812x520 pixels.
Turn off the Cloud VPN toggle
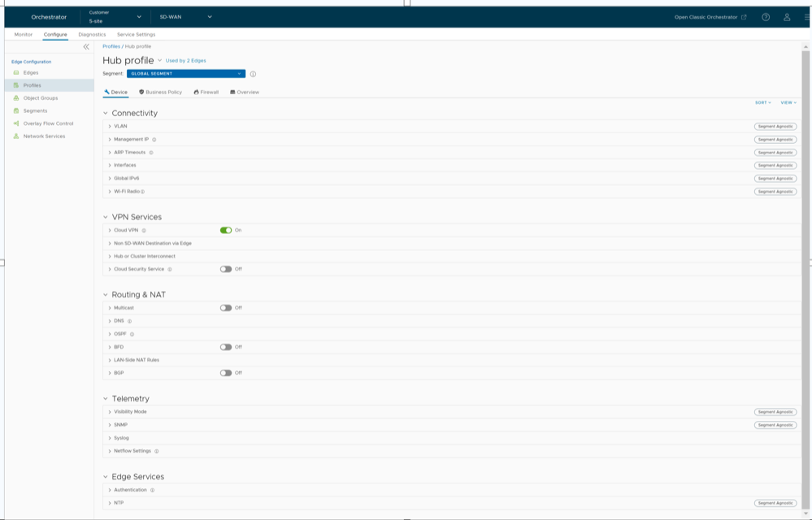[226, 231]
